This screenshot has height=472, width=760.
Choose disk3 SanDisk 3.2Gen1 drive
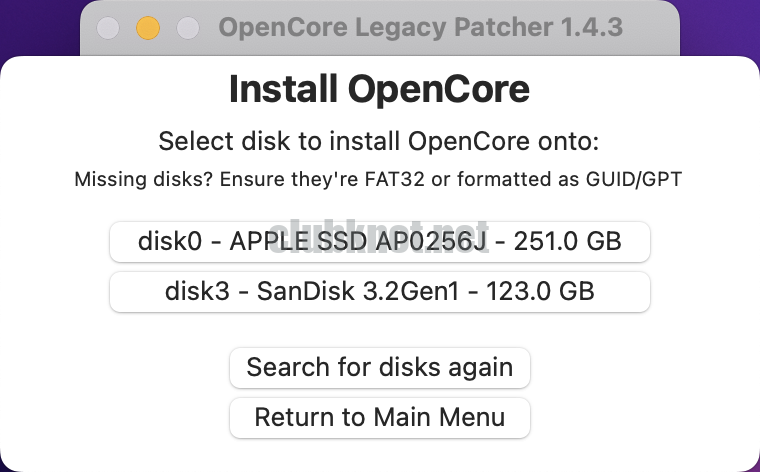[379, 292]
